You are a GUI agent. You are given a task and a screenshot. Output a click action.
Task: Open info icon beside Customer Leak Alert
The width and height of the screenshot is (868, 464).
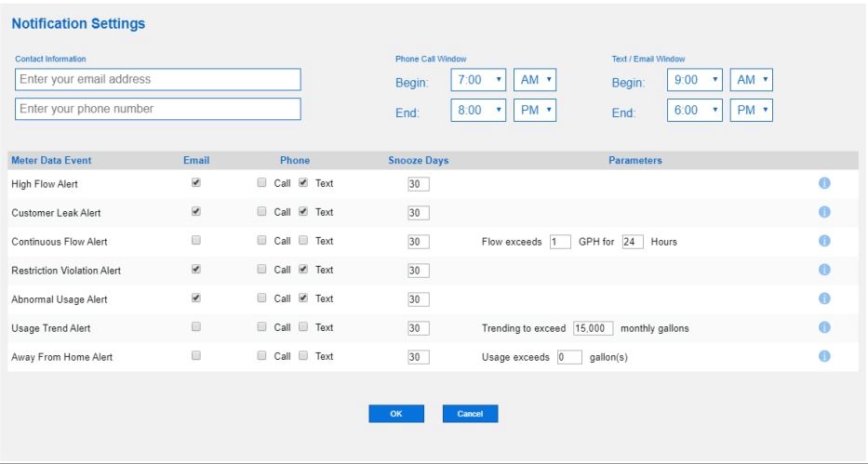(x=823, y=212)
